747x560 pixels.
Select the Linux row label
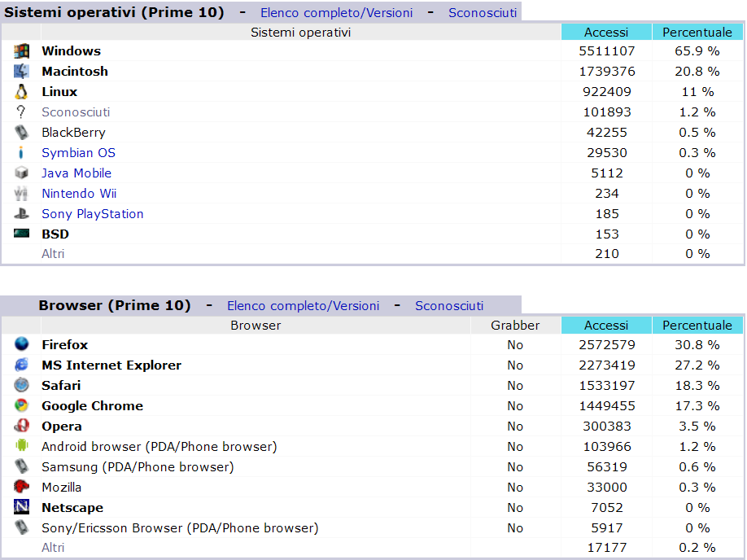coord(59,91)
